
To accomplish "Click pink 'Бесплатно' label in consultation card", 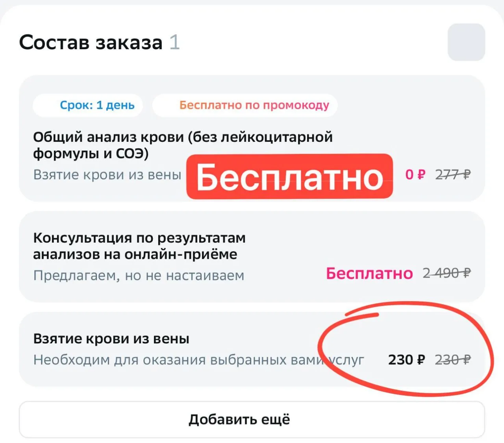I will coord(369,273).
